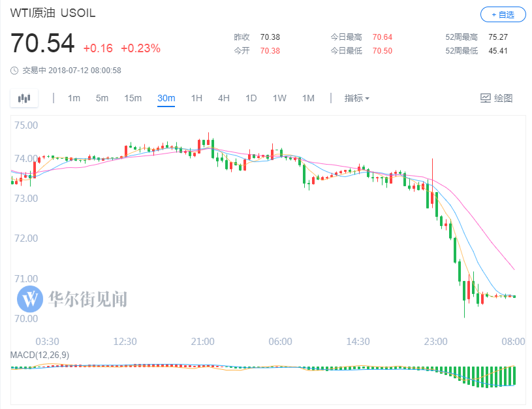Viewport: 532px width, 409px height.
Task: Open the 1M monthly chart
Action: tap(308, 98)
